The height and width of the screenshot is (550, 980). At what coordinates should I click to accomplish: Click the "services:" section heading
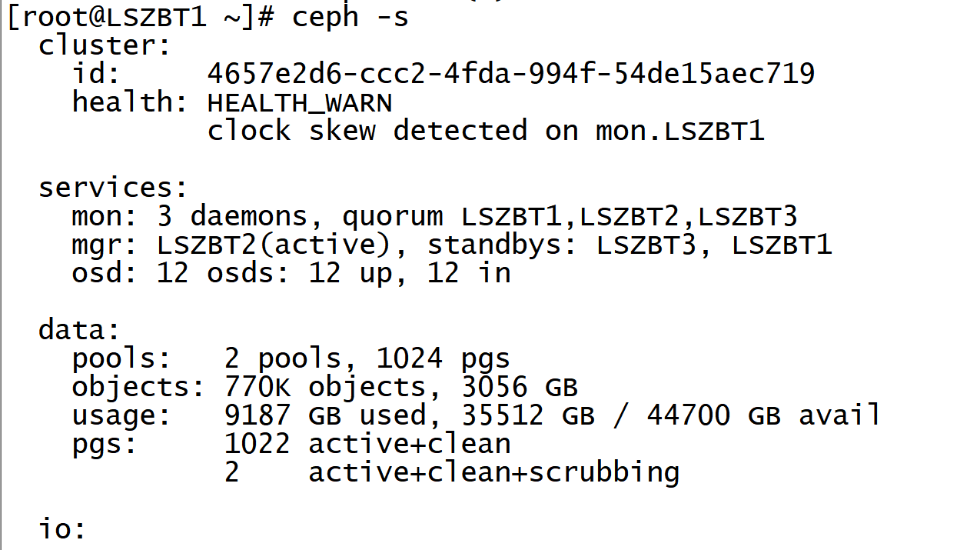click(x=113, y=188)
